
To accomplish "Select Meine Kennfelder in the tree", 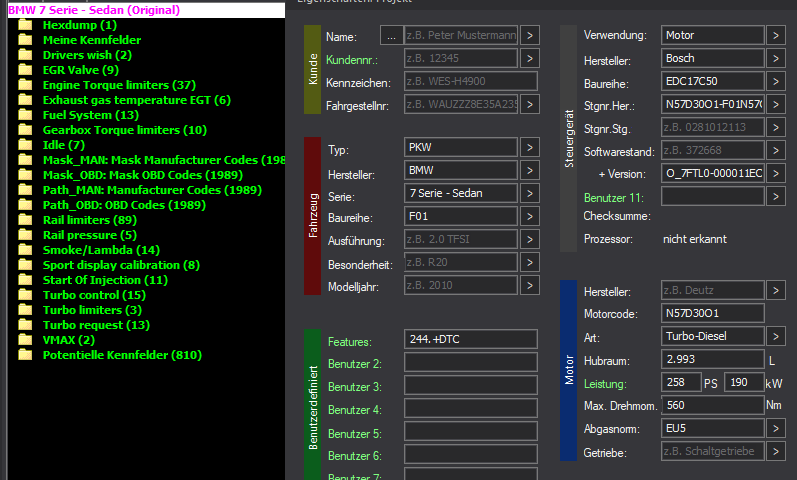I will click(x=92, y=40).
